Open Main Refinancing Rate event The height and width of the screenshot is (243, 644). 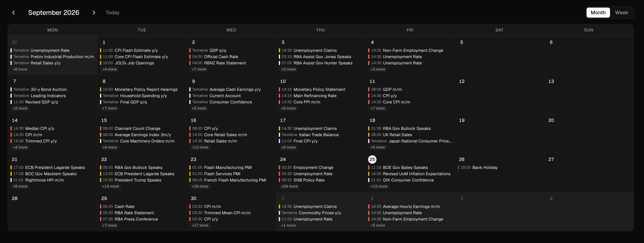320,96
